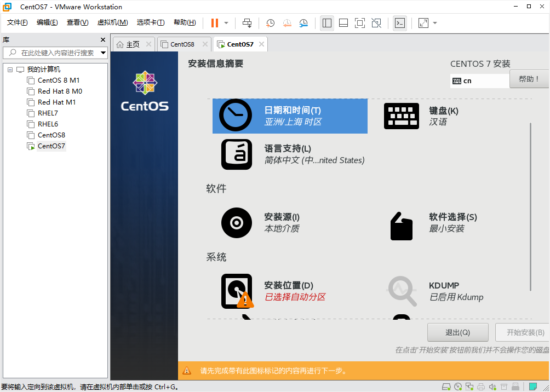Click the installer vertical scrollbar
This screenshot has width=550, height=392.
[531, 207]
